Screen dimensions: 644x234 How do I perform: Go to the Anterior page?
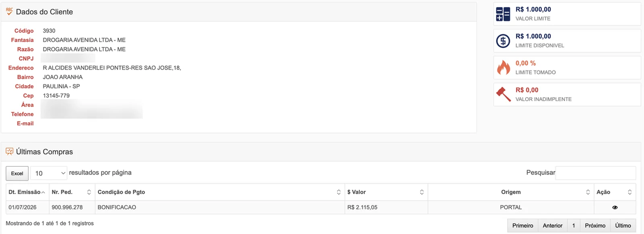coord(552,226)
